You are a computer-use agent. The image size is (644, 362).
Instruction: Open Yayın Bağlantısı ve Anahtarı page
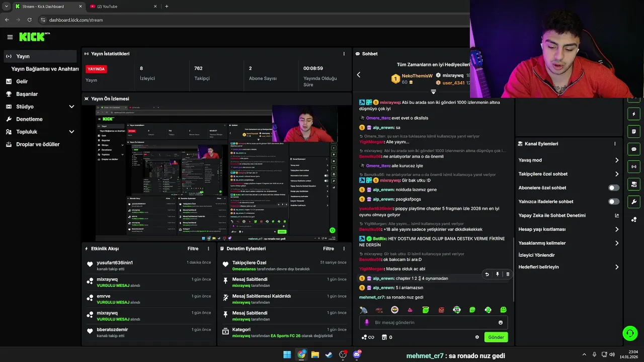pyautogui.click(x=45, y=69)
